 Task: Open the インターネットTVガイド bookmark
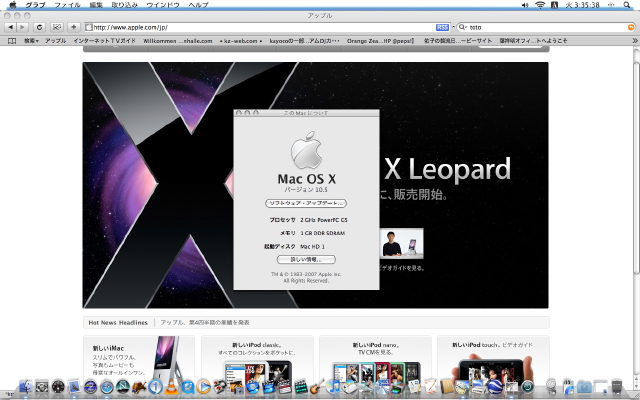click(104, 41)
